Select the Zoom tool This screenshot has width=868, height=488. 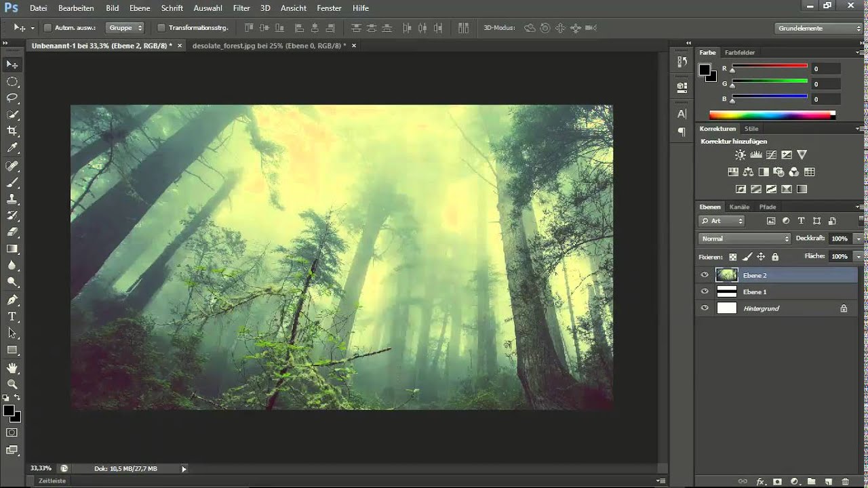[12, 384]
